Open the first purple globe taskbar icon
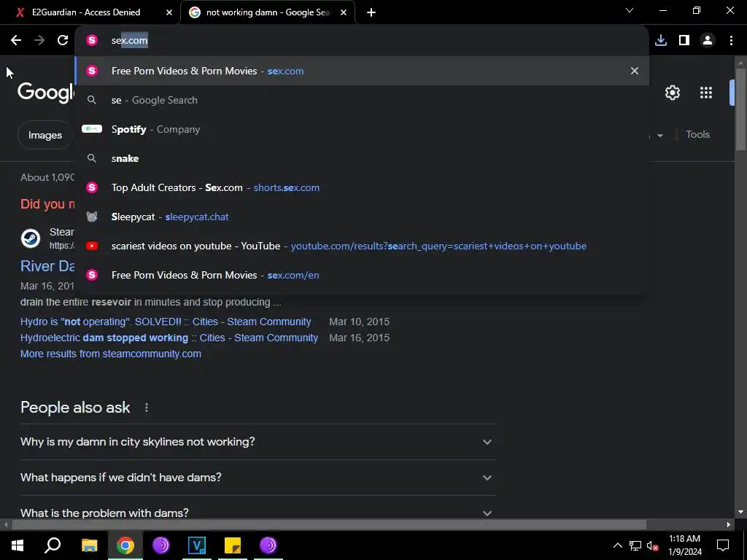The width and height of the screenshot is (747, 560). [161, 545]
